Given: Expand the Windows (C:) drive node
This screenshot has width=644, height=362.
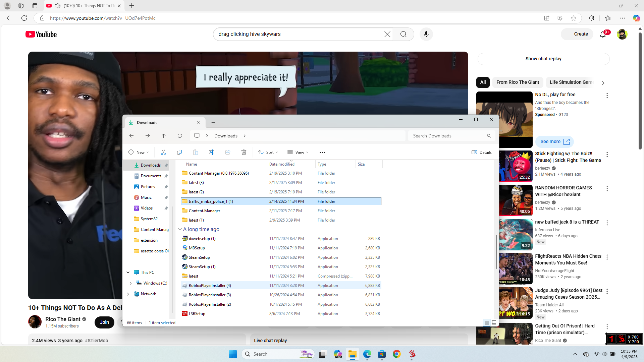Looking at the screenshot, I should [131, 283].
